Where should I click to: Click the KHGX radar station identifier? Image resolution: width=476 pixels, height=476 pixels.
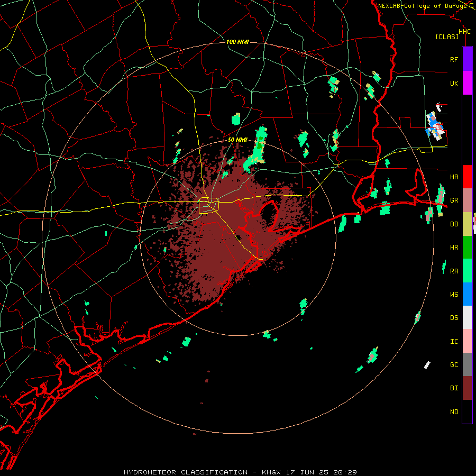(271, 472)
